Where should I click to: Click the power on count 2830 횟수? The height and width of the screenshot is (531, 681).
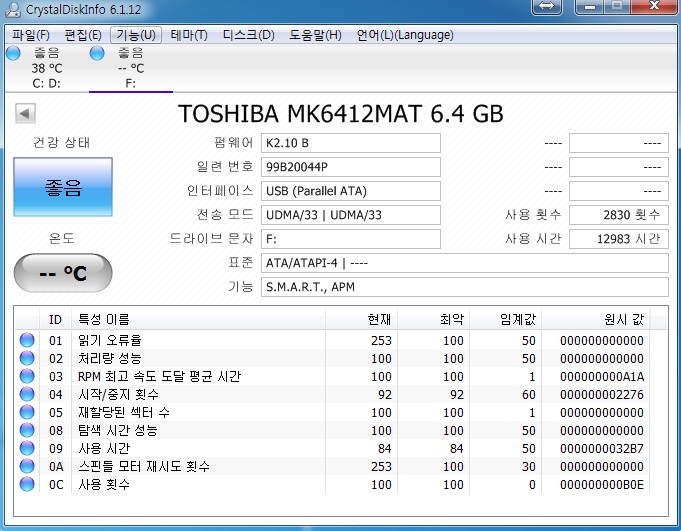619,215
